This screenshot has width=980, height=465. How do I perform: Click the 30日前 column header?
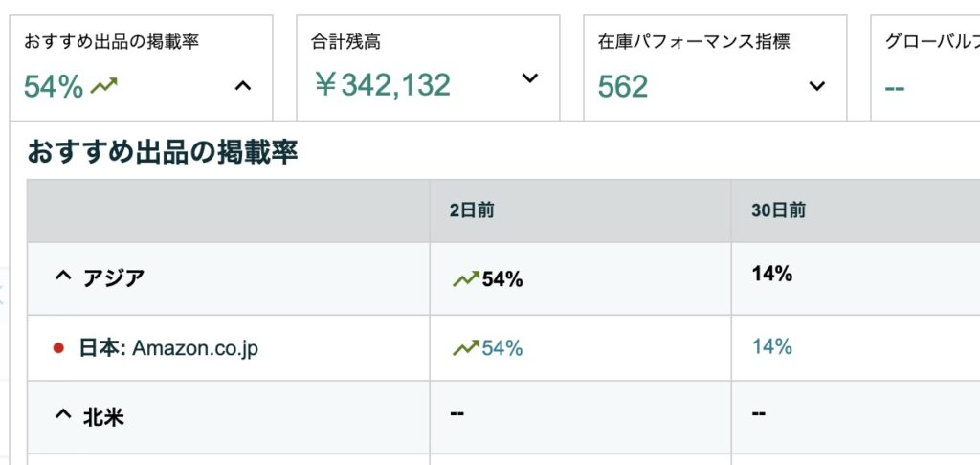tap(778, 210)
